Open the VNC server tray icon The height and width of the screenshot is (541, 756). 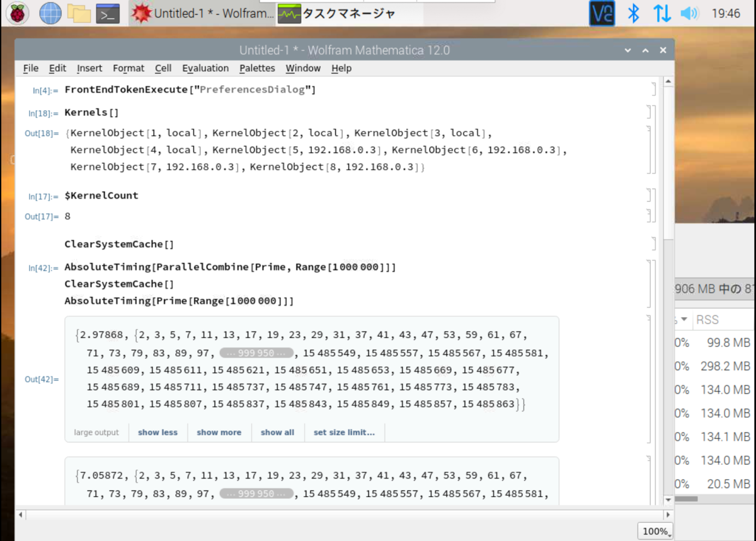pos(602,13)
